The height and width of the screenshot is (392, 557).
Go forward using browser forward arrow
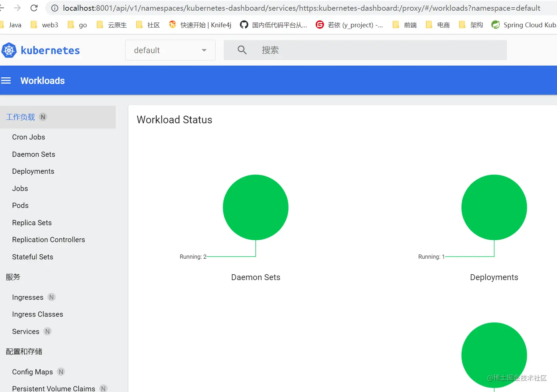17,8
